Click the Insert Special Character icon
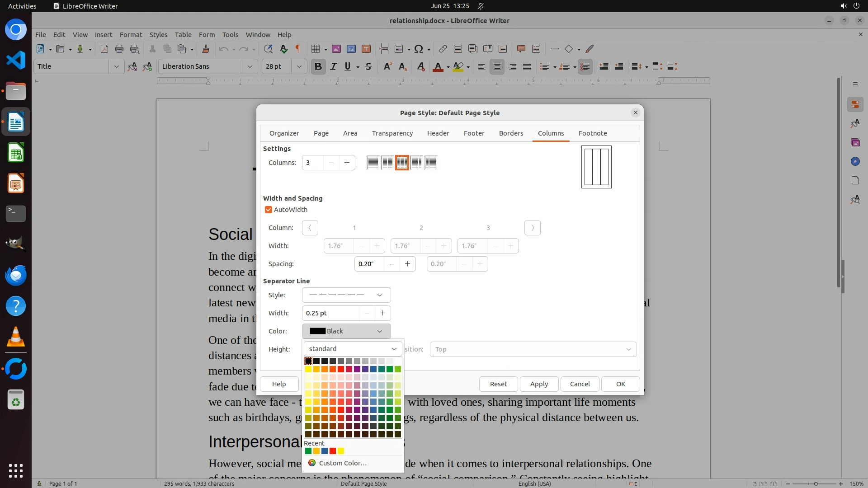868x488 pixels. coord(419,49)
